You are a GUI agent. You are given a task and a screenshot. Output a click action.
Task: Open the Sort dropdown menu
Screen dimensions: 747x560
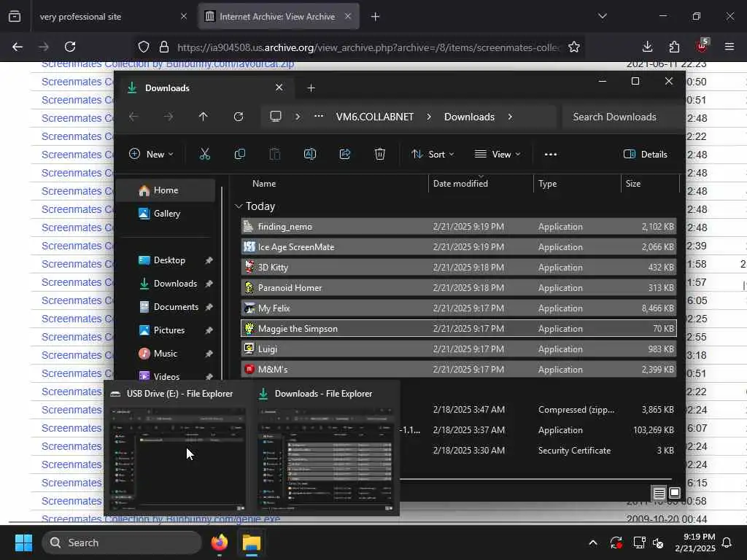(433, 155)
